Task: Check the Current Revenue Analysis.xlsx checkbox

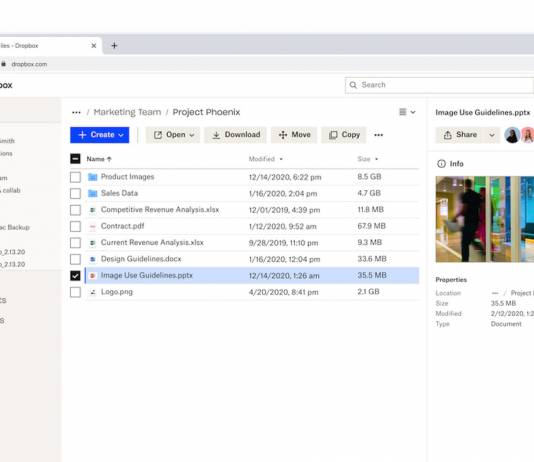Action: (x=75, y=243)
